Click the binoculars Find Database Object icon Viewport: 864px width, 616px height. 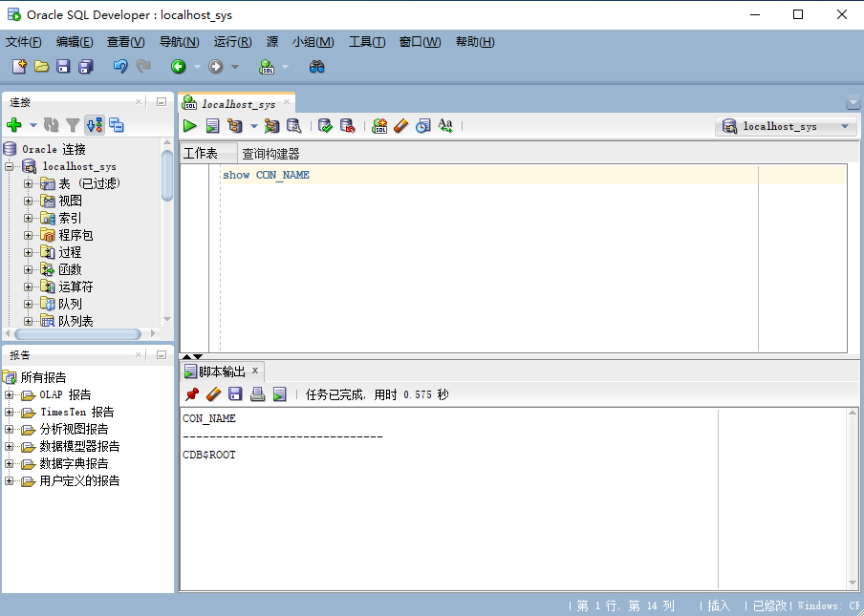click(316, 67)
